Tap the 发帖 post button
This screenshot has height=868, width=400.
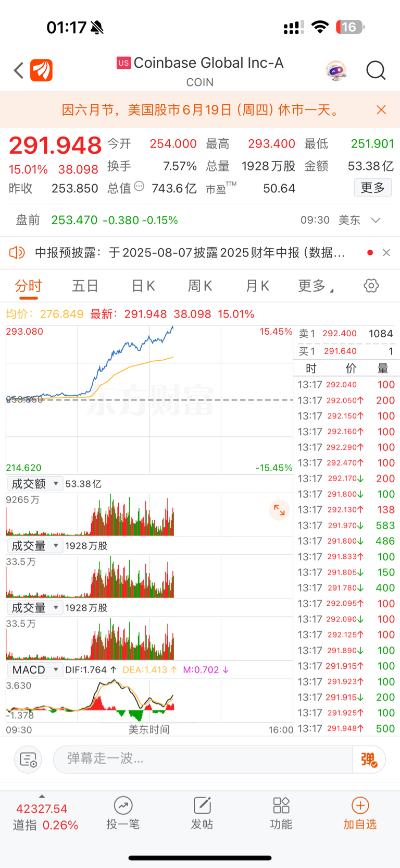tap(202, 813)
